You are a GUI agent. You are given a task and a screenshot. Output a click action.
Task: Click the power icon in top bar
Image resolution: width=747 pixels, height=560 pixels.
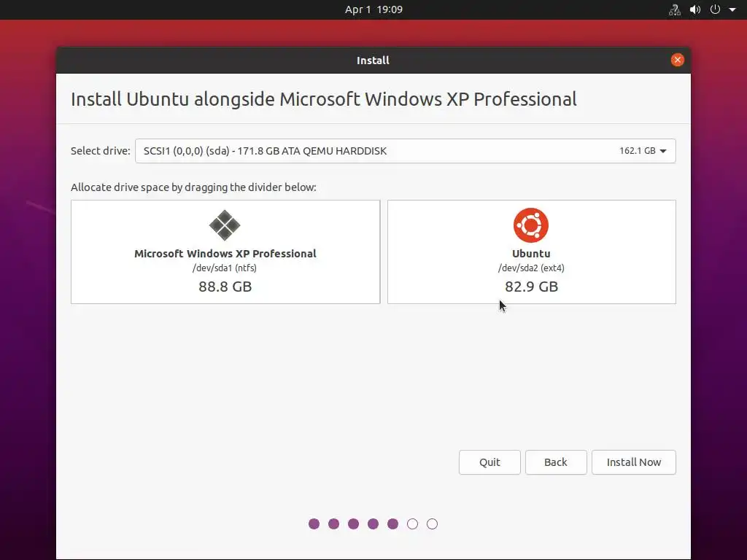[715, 9]
